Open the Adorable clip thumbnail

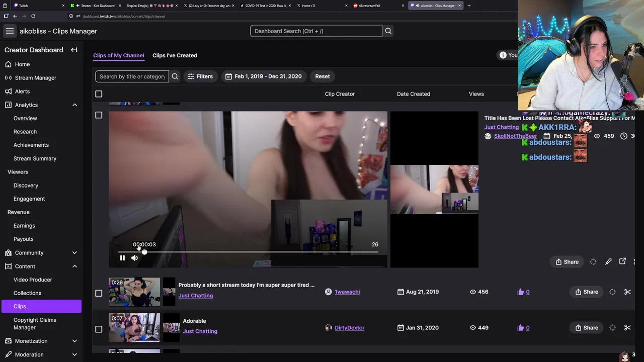(134, 328)
